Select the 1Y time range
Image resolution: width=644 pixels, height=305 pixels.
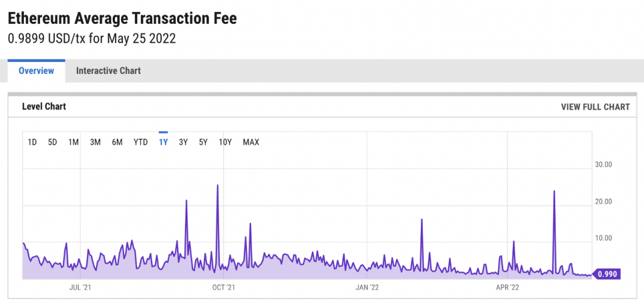[163, 142]
